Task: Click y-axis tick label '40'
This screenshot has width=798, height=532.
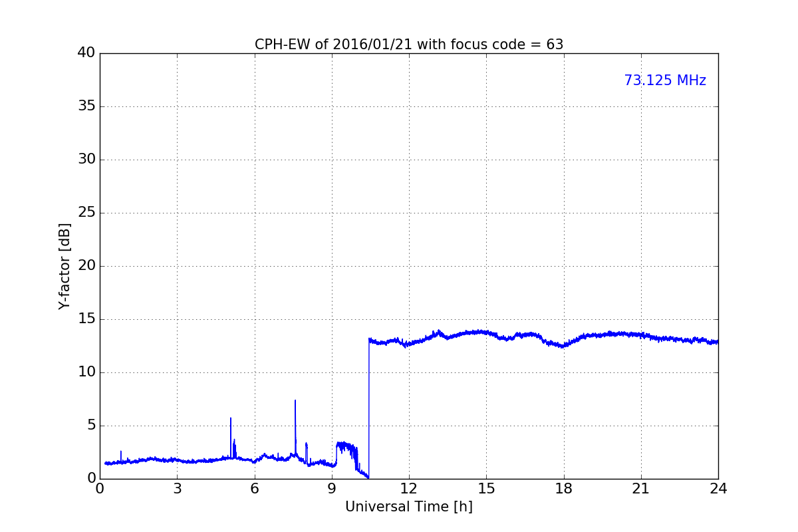Action: pos(86,53)
